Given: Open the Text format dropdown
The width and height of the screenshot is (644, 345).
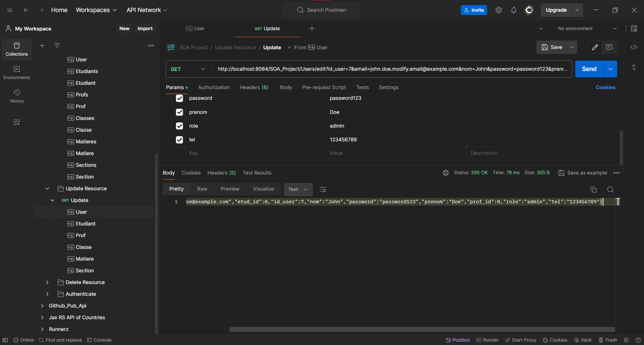Looking at the screenshot, I should coord(298,189).
